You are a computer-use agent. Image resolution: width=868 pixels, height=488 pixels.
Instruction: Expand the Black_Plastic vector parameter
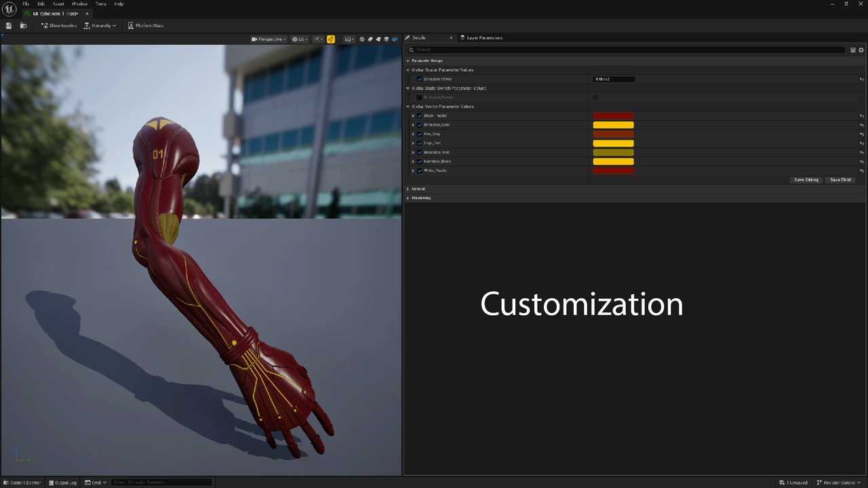pyautogui.click(x=413, y=116)
